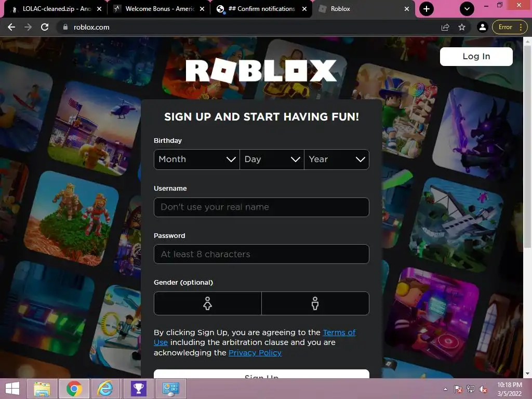Expand the Month birthday dropdown

click(x=197, y=159)
